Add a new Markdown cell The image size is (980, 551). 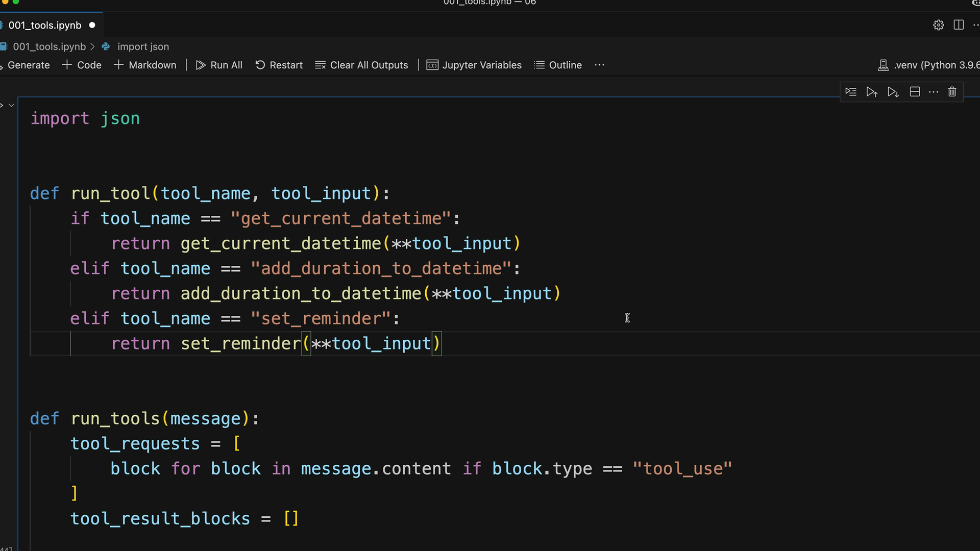tap(145, 65)
